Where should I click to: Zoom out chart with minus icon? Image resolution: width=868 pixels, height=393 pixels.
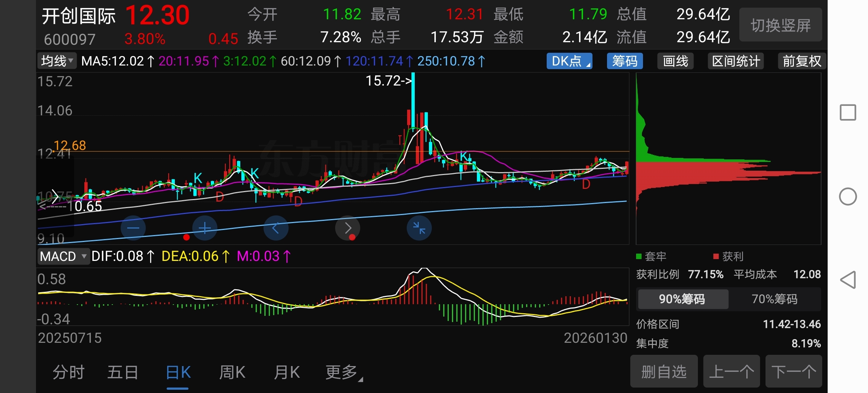click(133, 228)
